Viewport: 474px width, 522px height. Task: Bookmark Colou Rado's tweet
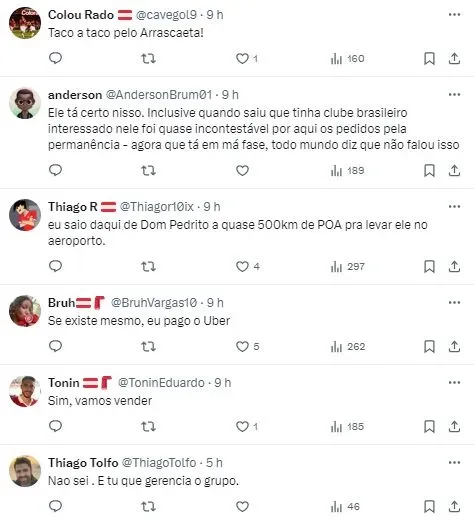click(x=429, y=58)
